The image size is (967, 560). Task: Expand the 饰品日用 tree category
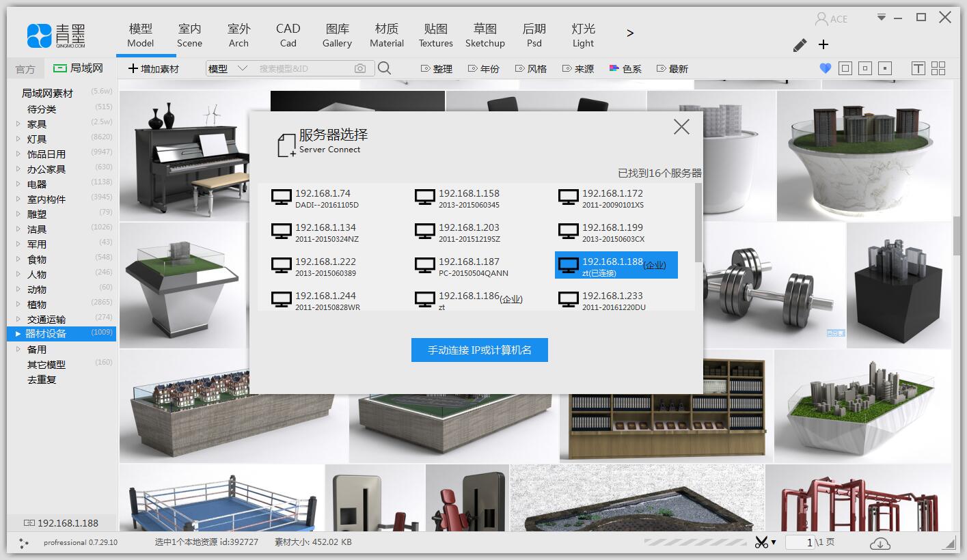coord(18,154)
